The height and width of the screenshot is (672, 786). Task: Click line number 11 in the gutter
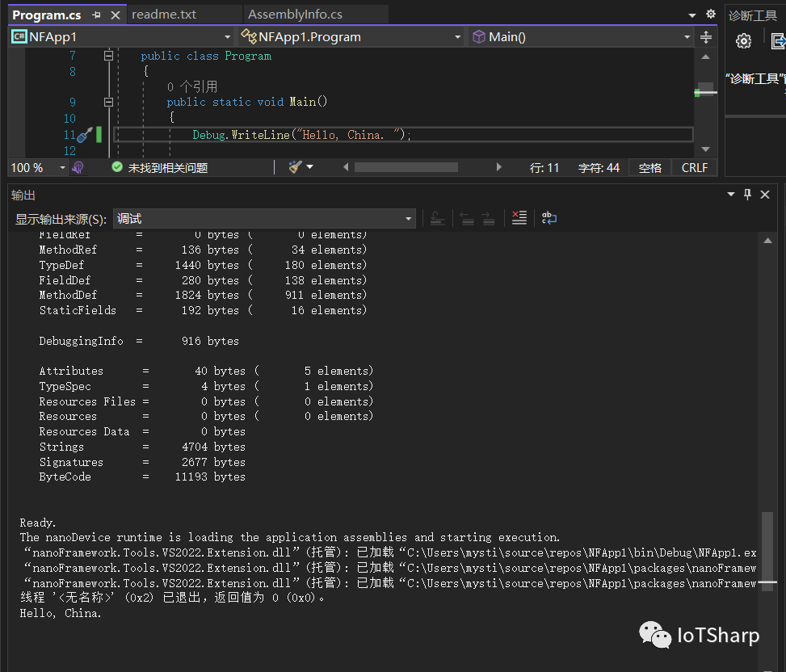[69, 135]
